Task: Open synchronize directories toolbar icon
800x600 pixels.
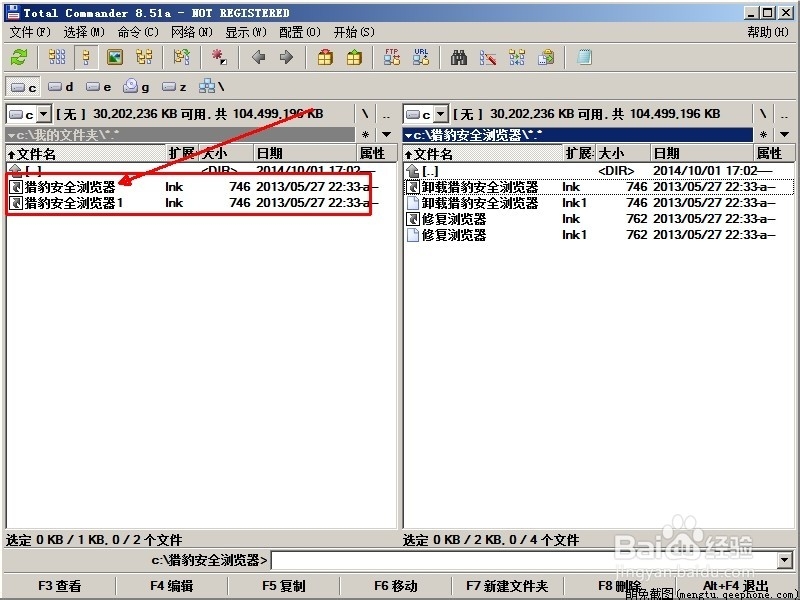Action: 517,57
